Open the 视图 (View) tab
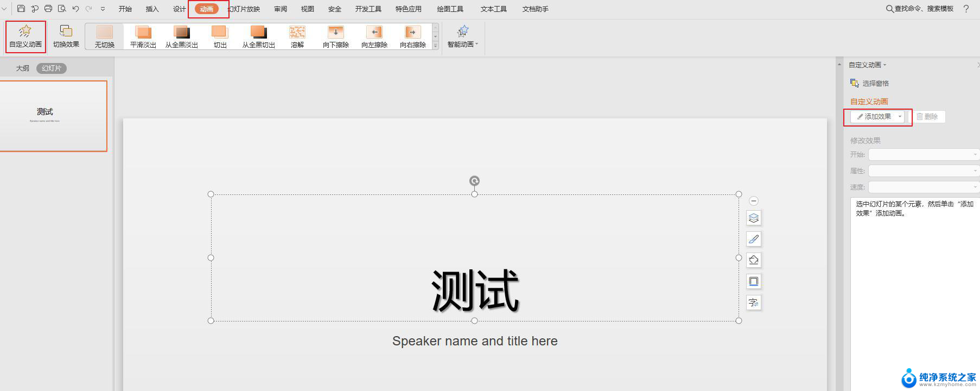 coord(308,9)
